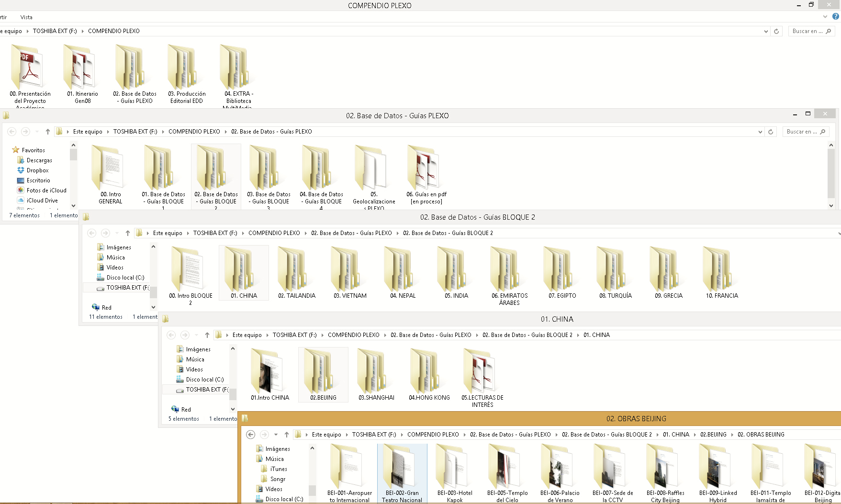Expand ribbon chevron in COMPENDIO PLEXO window
The width and height of the screenshot is (841, 504).
(825, 17)
